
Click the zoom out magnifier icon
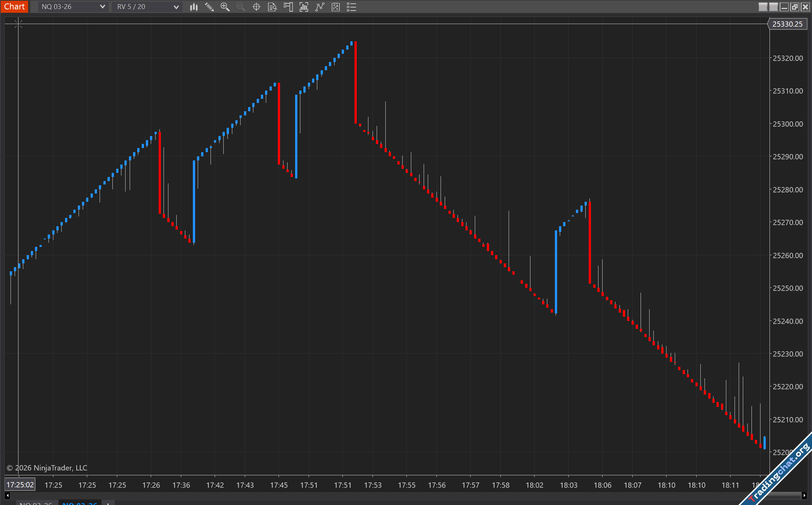pos(241,7)
